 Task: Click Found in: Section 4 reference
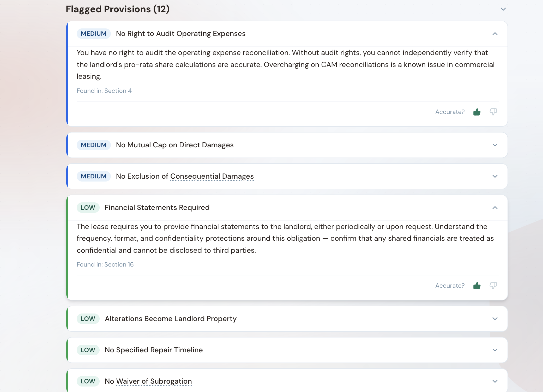[104, 91]
